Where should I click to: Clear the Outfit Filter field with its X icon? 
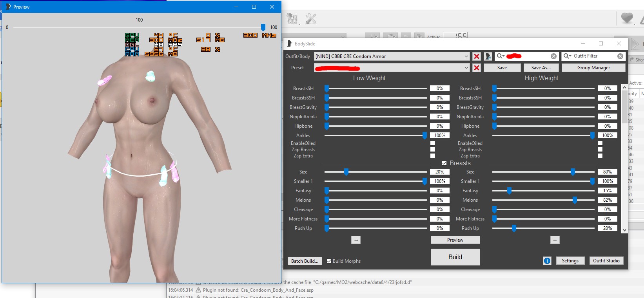click(x=620, y=56)
